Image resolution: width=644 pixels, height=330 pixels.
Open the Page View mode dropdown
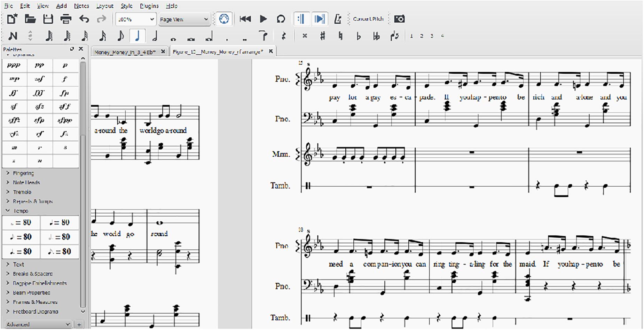(x=184, y=19)
